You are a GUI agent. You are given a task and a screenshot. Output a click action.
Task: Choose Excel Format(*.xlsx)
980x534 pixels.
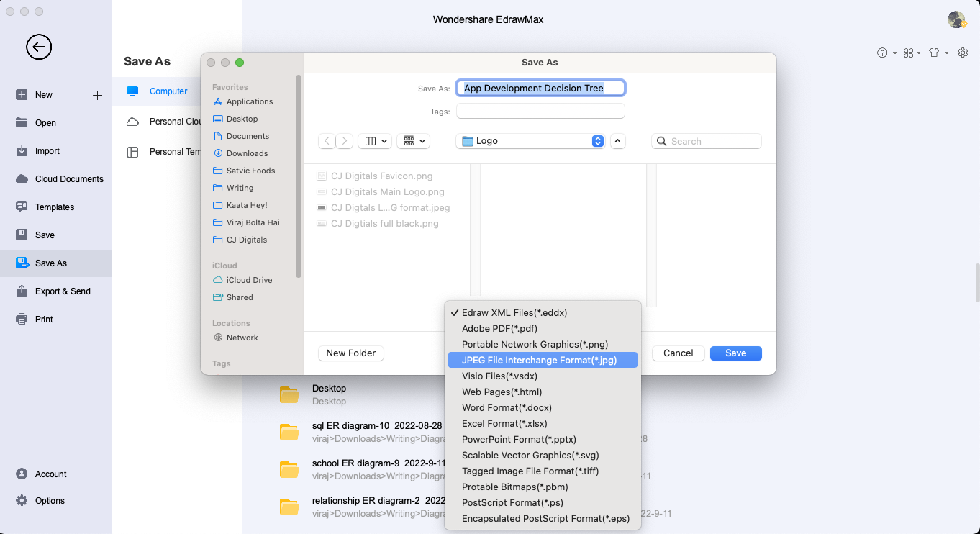point(543,424)
